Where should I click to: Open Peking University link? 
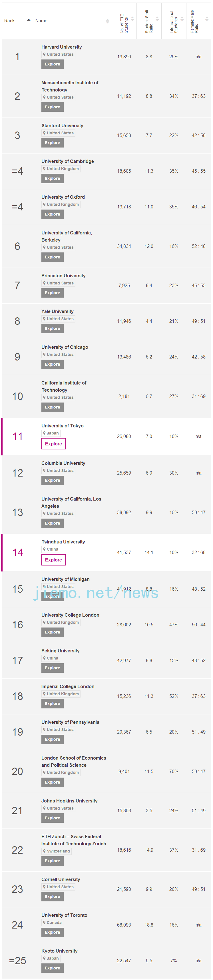point(60,651)
